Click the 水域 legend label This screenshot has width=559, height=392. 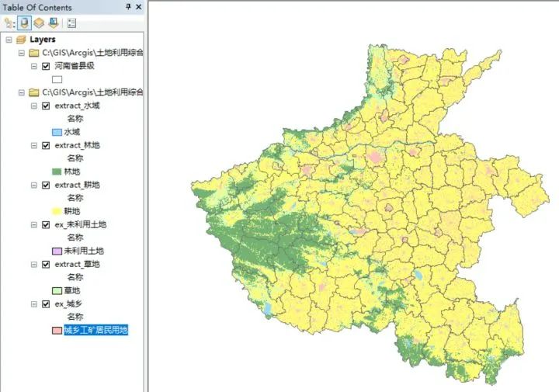click(x=71, y=132)
